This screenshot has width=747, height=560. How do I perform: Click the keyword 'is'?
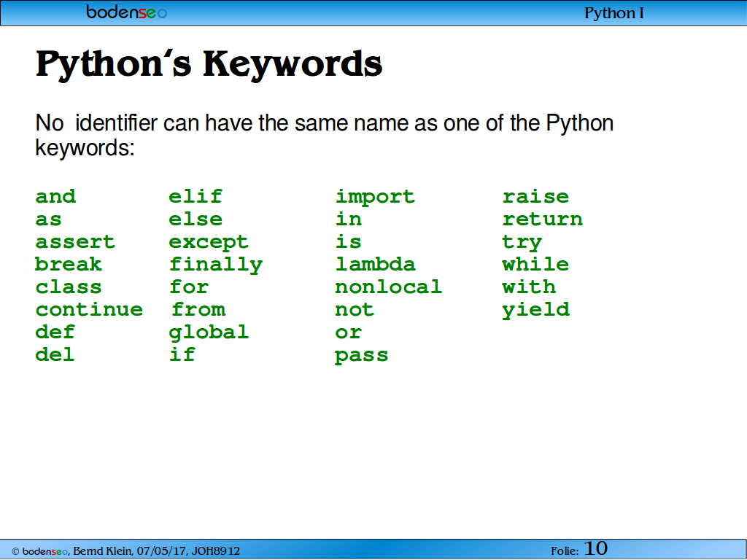349,241
